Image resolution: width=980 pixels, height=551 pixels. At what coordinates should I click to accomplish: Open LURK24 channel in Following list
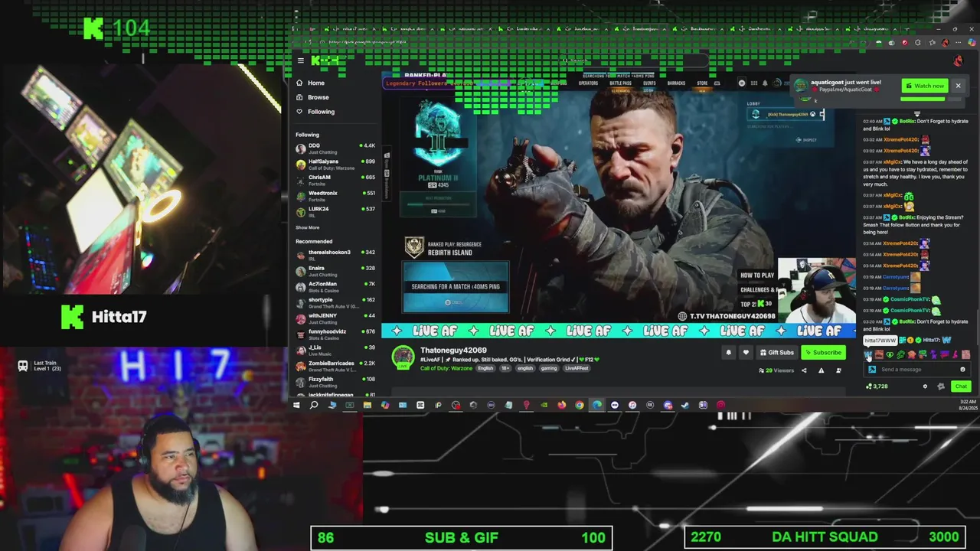tap(335, 211)
